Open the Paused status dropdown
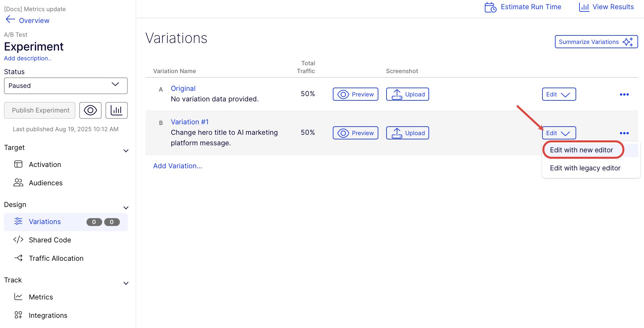Image resolution: width=644 pixels, height=328 pixels. pos(66,86)
